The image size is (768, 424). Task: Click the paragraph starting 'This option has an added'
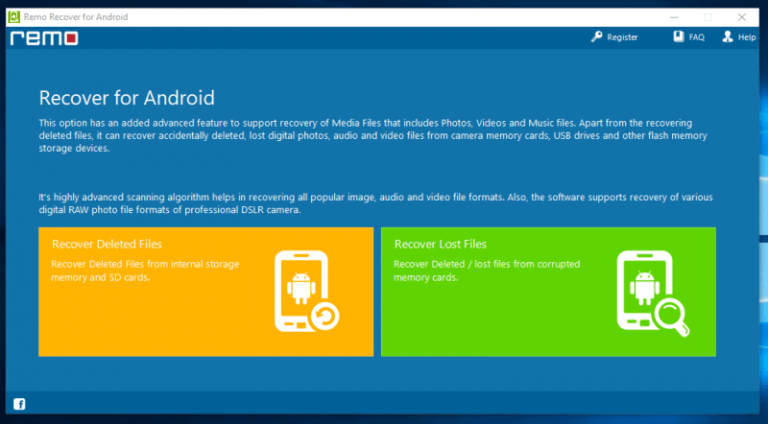coord(373,136)
